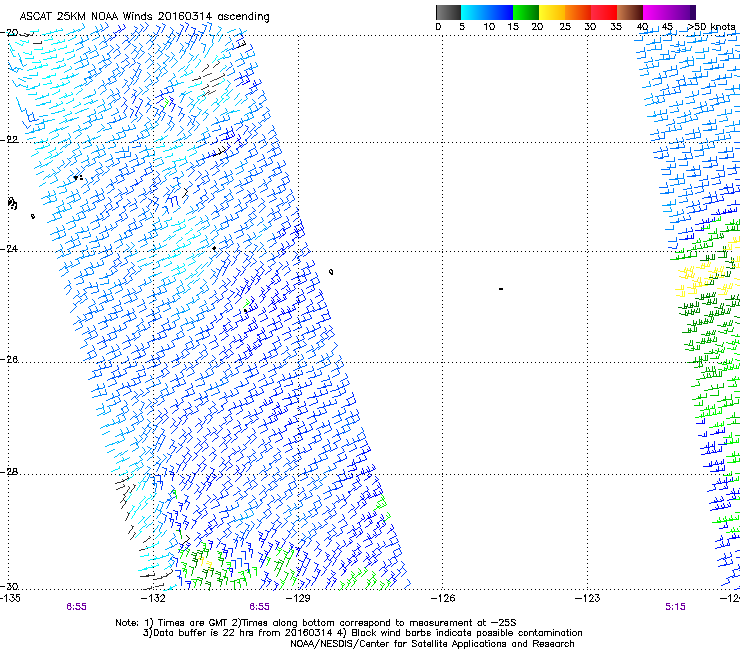Image resolution: width=740 pixels, height=650 pixels.
Task: Click the brown 35-40 knots color segment
Action: [630, 12]
